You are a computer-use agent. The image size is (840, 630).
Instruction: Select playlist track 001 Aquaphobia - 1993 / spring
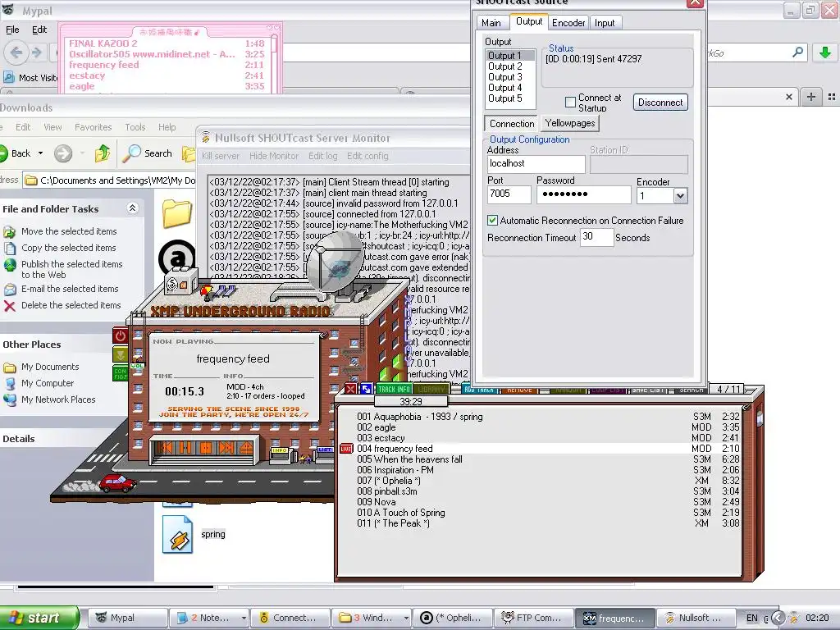click(x=547, y=417)
